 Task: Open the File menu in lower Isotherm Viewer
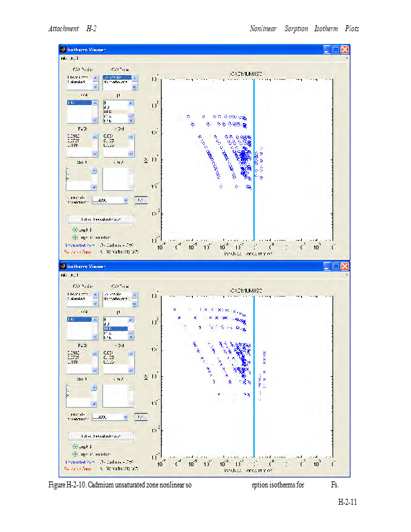click(64, 275)
